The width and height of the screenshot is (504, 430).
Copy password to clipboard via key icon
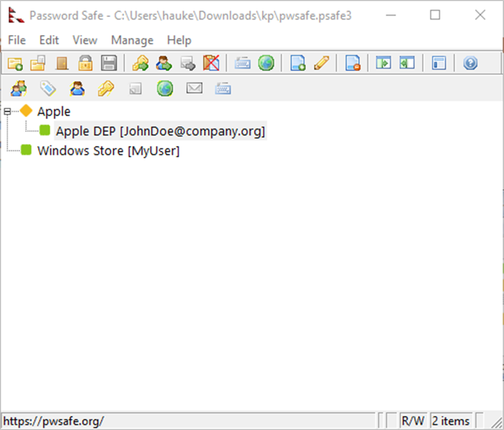[140, 63]
